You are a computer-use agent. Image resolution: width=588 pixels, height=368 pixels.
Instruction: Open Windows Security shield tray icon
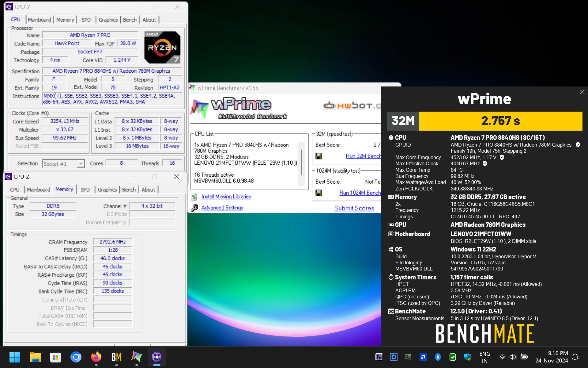pyautogui.click(x=467, y=357)
